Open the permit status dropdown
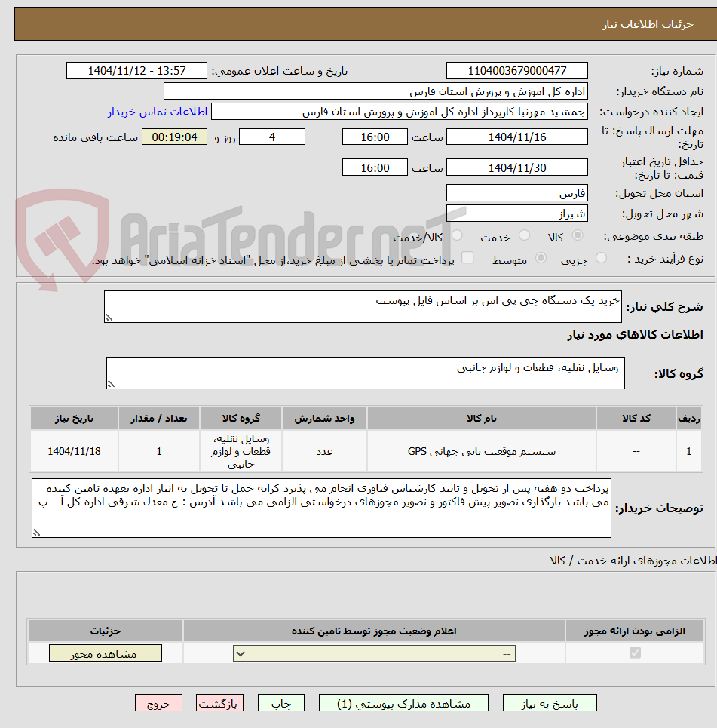Image resolution: width=717 pixels, height=728 pixels. [374, 654]
